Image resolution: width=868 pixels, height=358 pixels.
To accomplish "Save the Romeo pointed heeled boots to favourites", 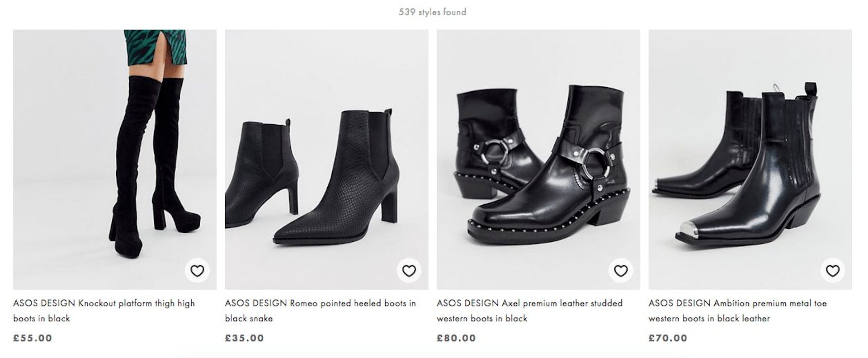I will pyautogui.click(x=408, y=271).
